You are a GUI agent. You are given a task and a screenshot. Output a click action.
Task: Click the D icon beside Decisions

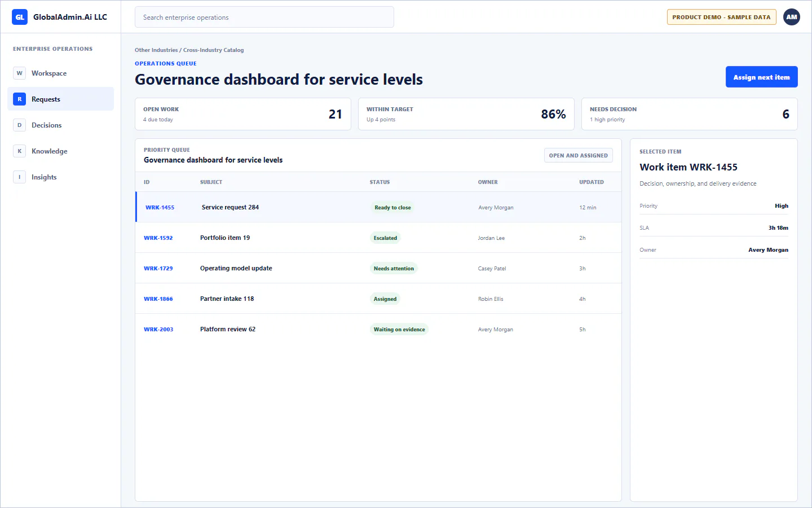click(20, 125)
